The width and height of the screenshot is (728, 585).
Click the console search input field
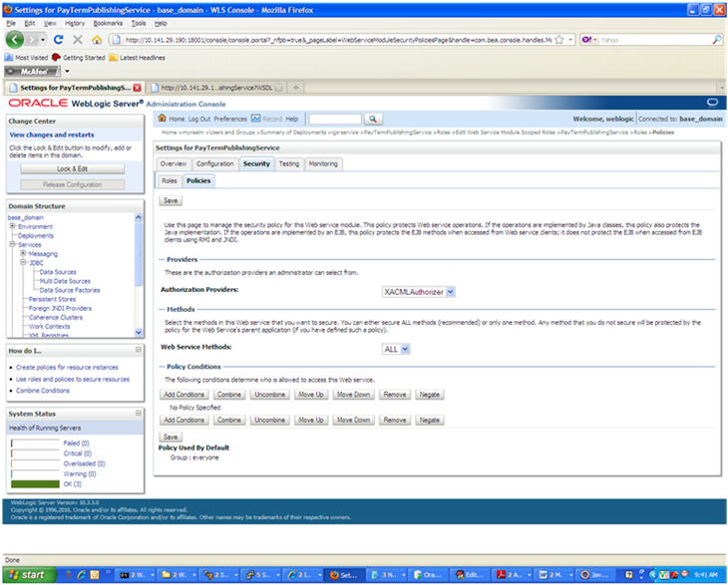[335, 120]
